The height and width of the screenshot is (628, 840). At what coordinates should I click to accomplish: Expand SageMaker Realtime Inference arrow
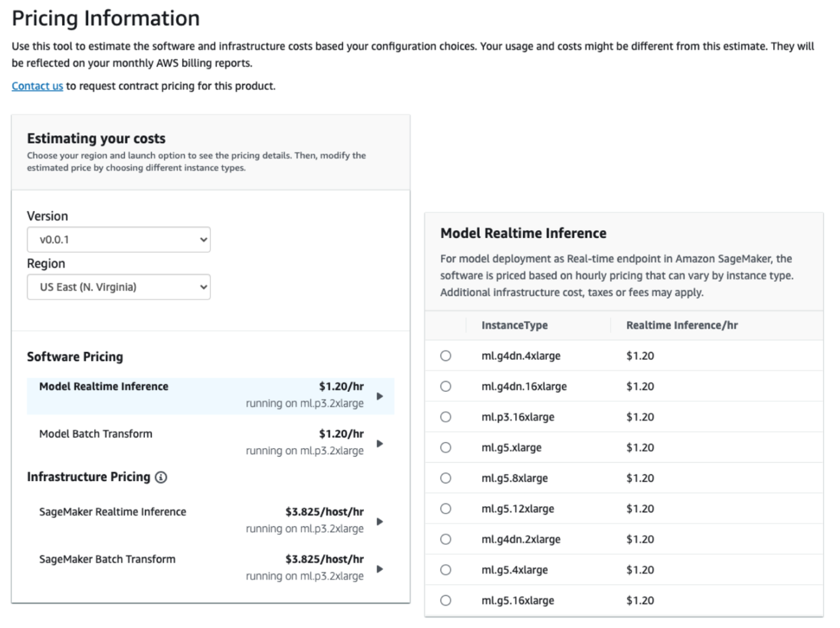(380, 521)
